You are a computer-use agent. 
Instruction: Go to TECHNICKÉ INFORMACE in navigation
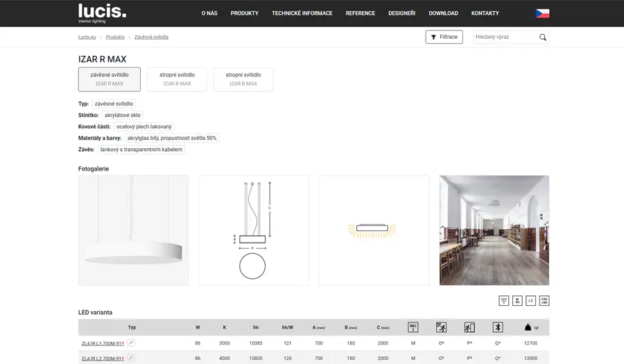[302, 13]
